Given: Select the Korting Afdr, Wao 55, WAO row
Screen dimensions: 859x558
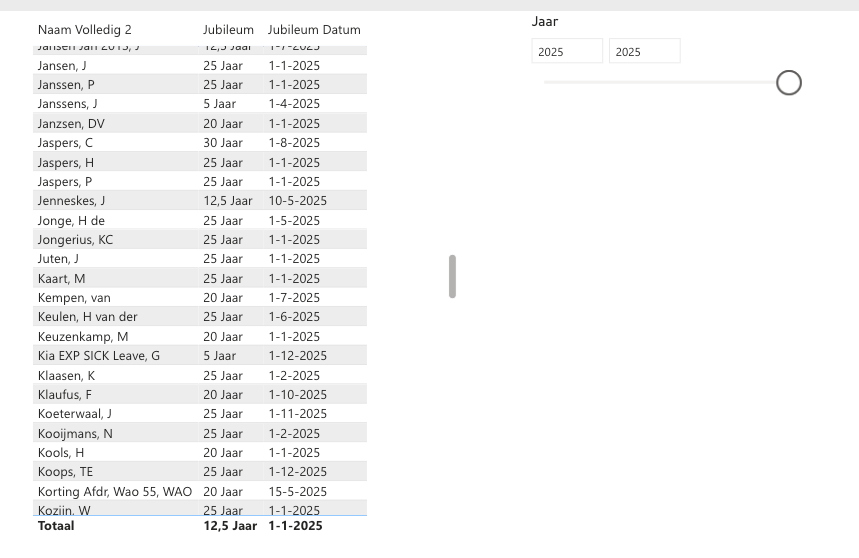Looking at the screenshot, I should coord(114,492).
